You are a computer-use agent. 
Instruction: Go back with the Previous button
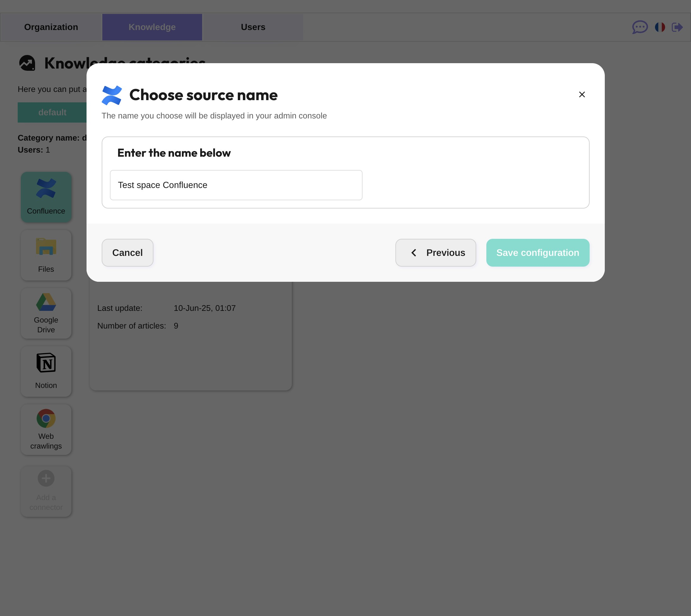pyautogui.click(x=436, y=253)
